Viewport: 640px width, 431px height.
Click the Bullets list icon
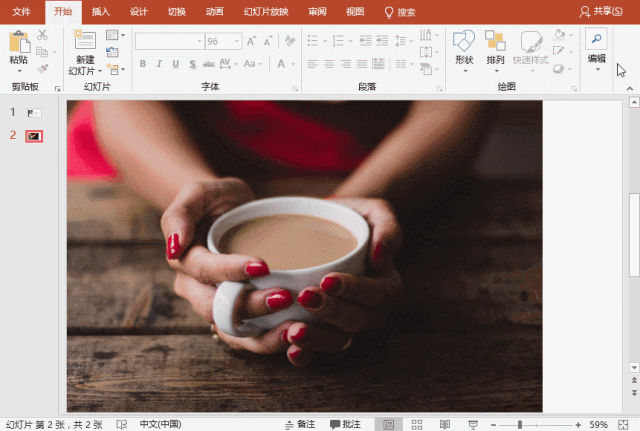313,40
